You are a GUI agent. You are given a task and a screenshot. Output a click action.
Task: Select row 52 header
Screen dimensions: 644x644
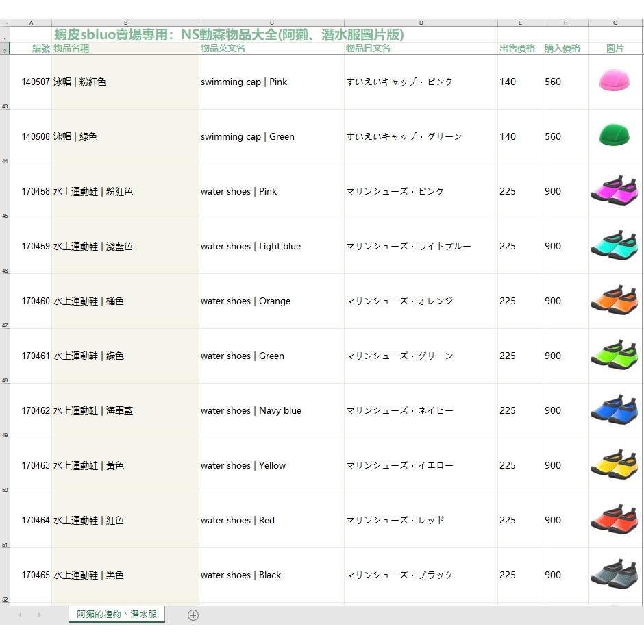[5, 575]
